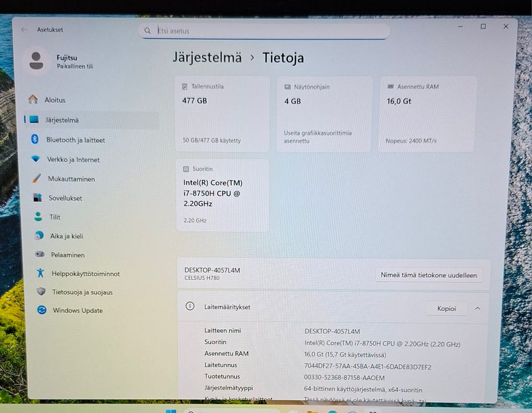Screen dimensions: 532x413
Task: Maximize the Asetukset window
Action: pos(483,27)
